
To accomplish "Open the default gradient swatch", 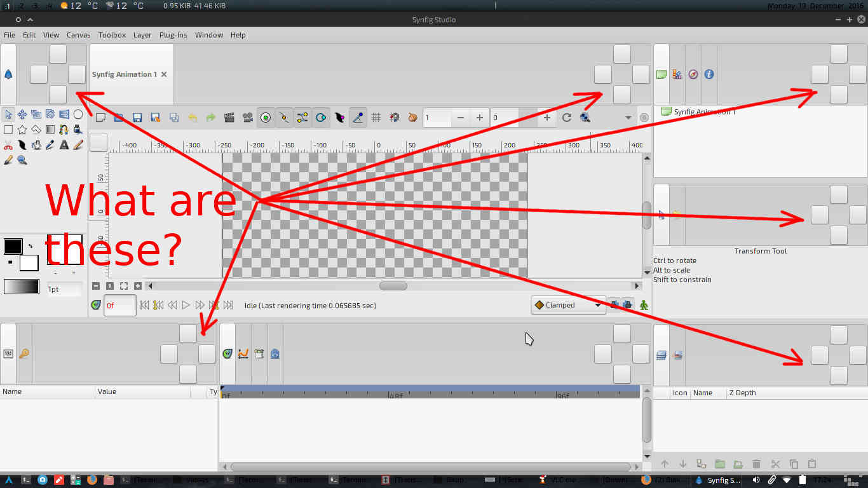I will click(21, 287).
